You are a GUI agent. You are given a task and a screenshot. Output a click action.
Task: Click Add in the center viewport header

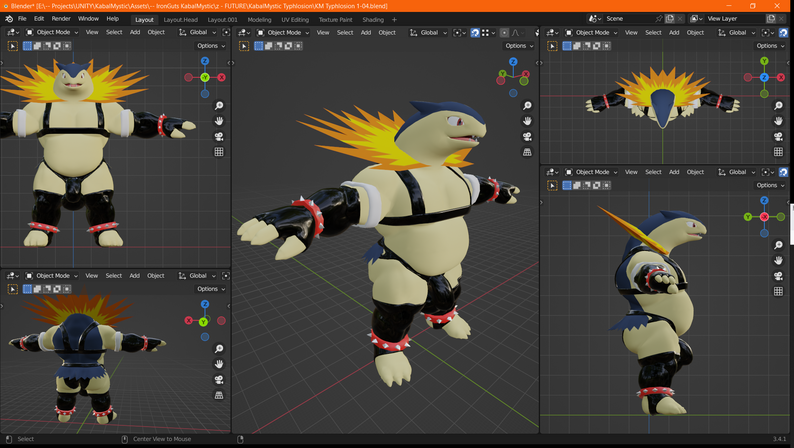click(366, 33)
